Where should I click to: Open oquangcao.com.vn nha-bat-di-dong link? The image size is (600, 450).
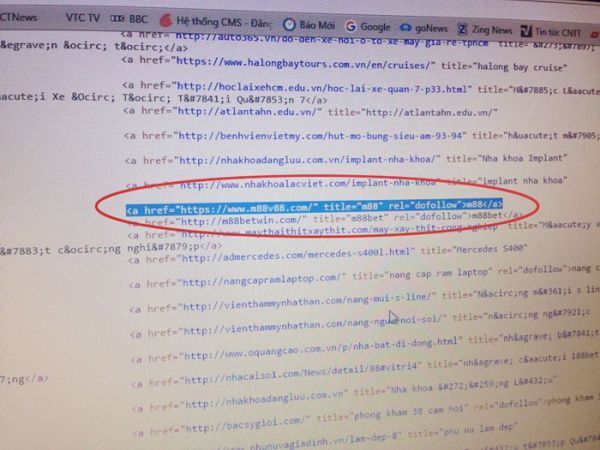click(321, 349)
